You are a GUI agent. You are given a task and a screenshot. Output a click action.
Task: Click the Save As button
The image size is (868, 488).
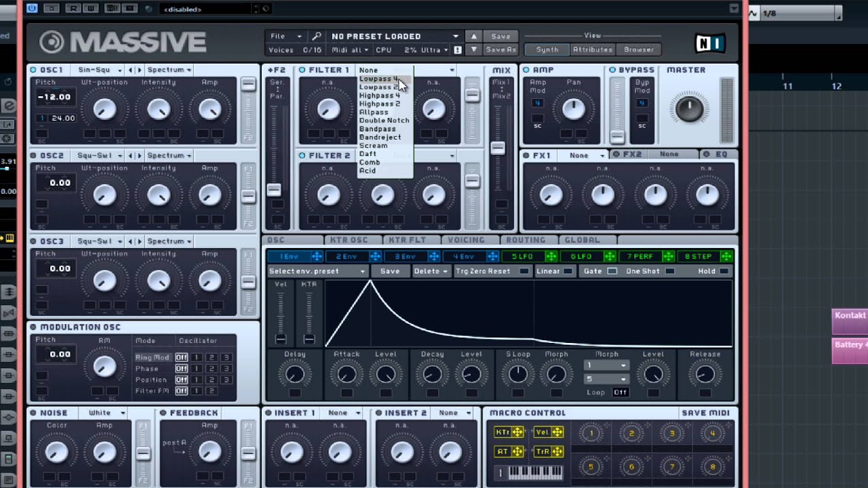point(500,50)
